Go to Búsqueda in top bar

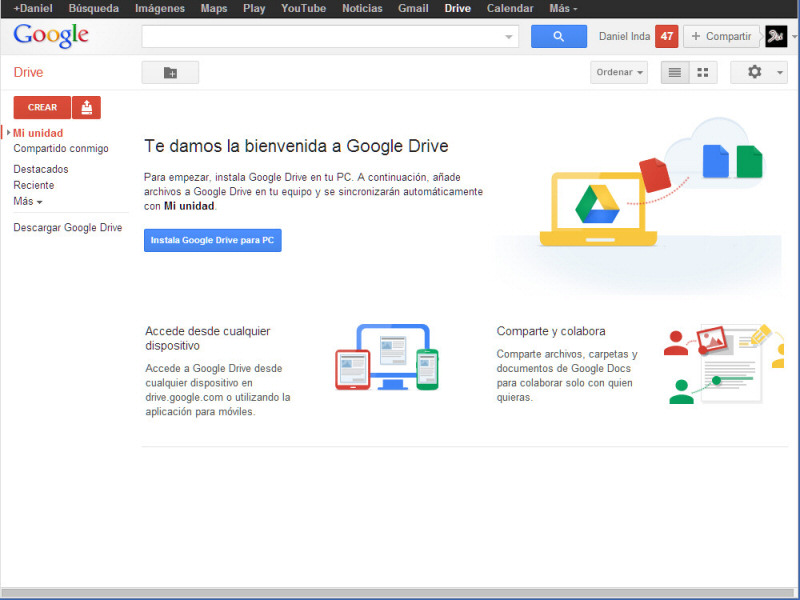pyautogui.click(x=93, y=9)
